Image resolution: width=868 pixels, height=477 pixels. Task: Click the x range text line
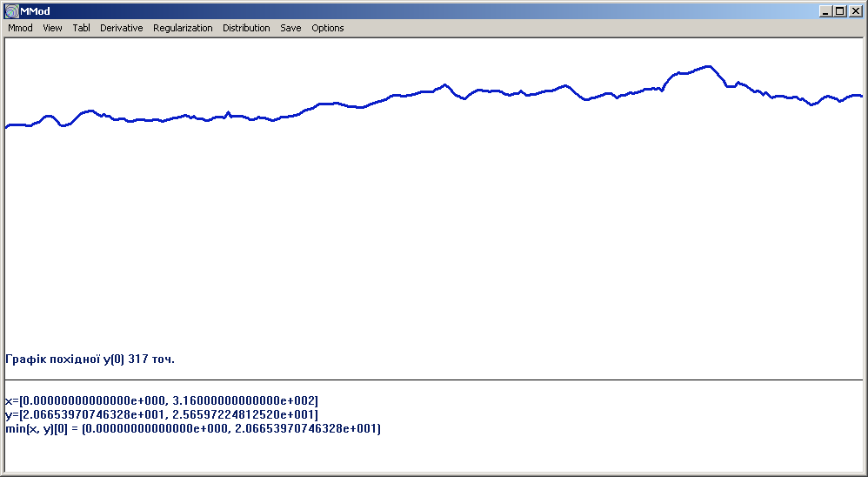162,400
